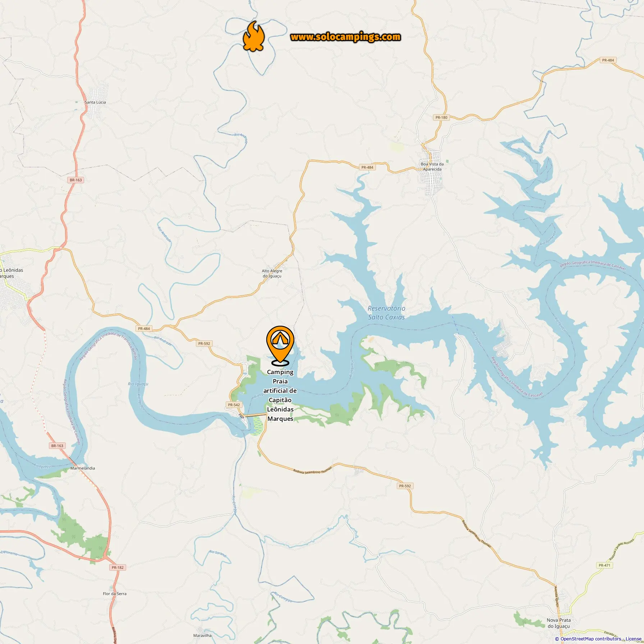The height and width of the screenshot is (644, 644).
Task: Click the orange campfire logo icon
Action: (254, 36)
